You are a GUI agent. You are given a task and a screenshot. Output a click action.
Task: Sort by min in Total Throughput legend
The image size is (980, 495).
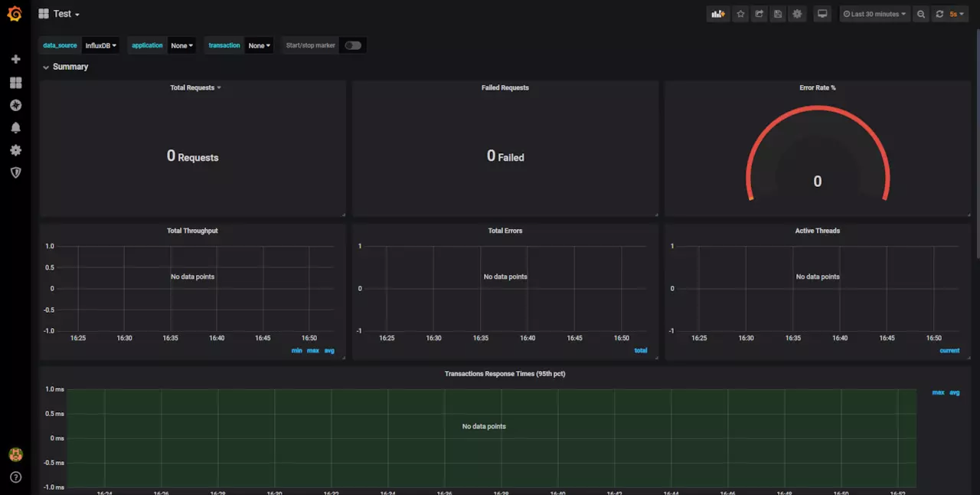[297, 350]
